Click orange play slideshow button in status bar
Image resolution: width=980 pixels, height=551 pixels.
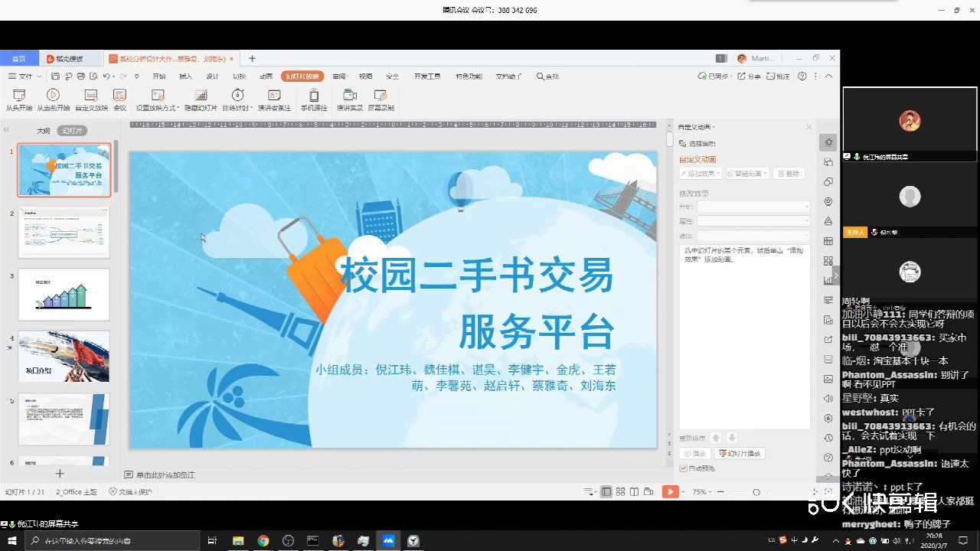[671, 492]
